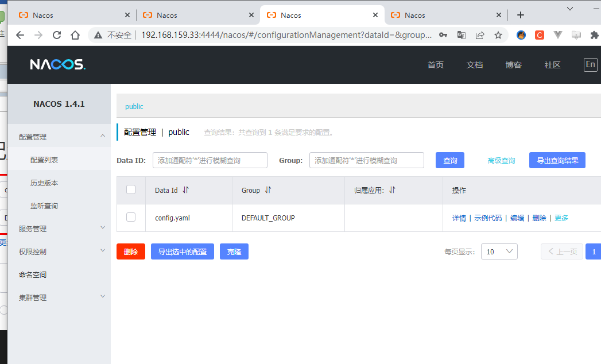601x364 pixels.
Task: Click the not-secure warning triangle icon
Action: (x=98, y=35)
